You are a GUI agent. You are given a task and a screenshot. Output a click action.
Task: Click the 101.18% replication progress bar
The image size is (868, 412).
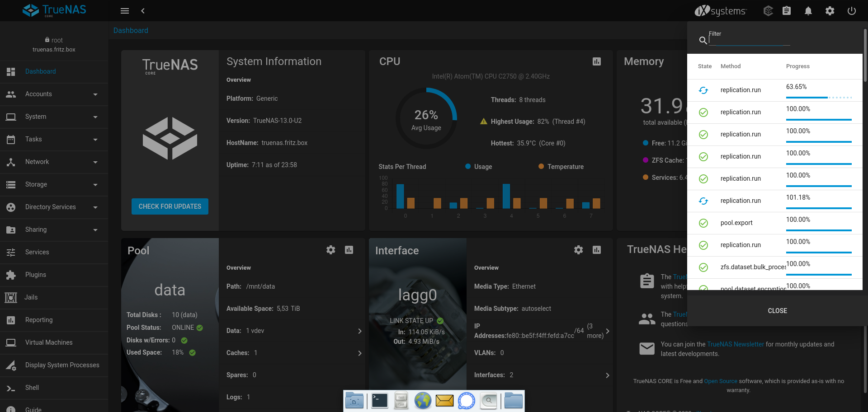pos(819,208)
